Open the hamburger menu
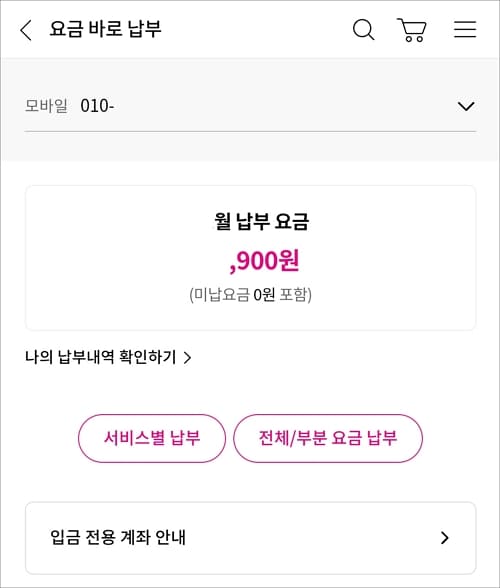 click(x=465, y=29)
